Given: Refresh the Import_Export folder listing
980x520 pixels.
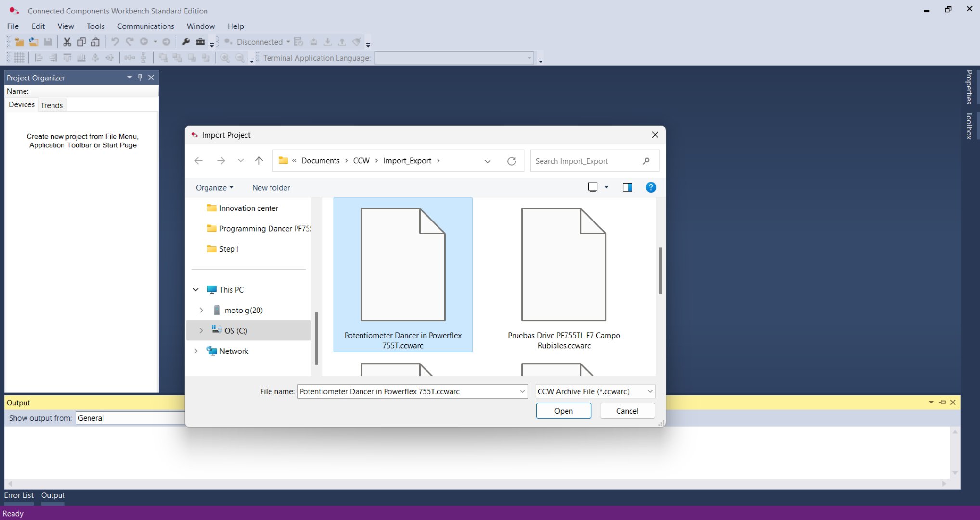Looking at the screenshot, I should click(x=512, y=161).
